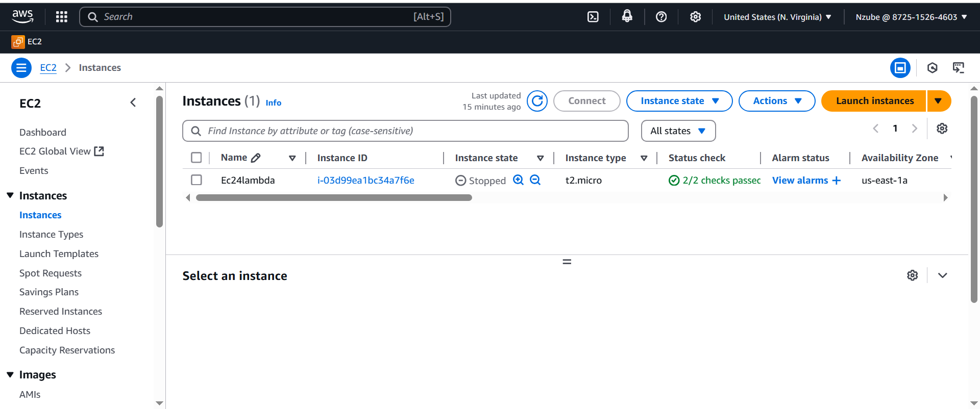The image size is (980, 409).
Task: Click zoom-out filter icon beside Stopped
Action: [x=535, y=180]
